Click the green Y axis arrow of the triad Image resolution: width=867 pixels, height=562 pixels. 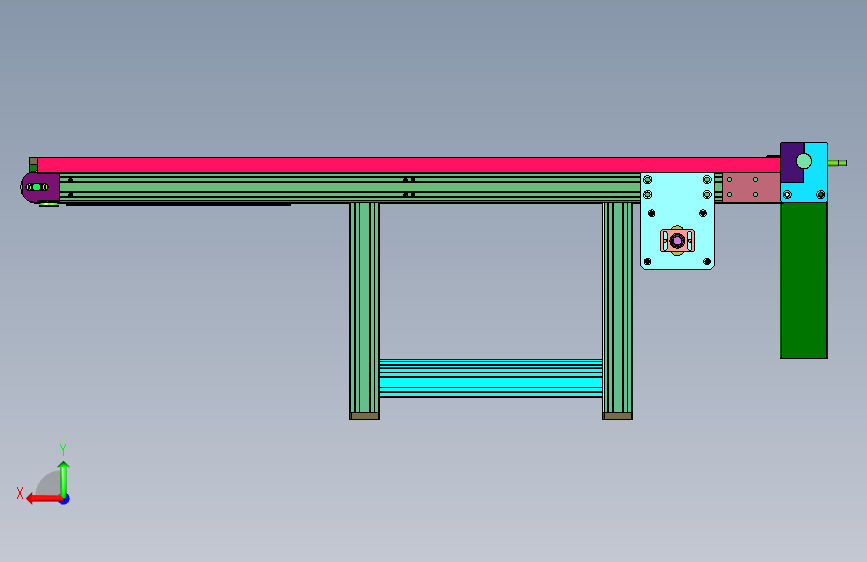click(x=64, y=479)
